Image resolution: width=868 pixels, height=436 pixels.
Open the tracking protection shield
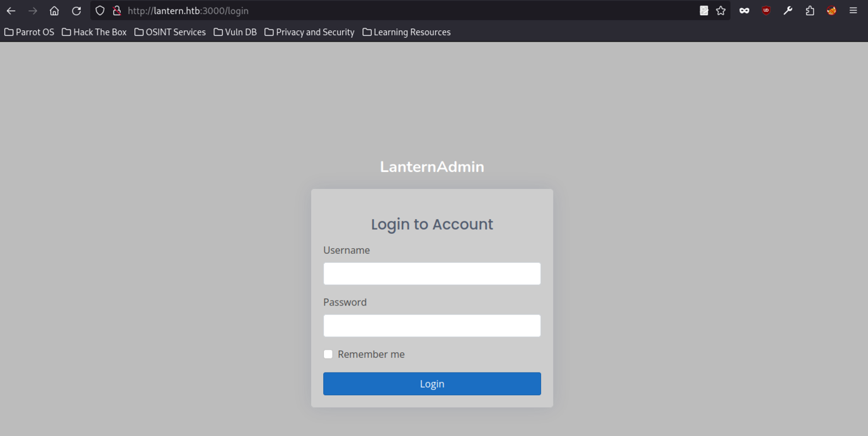[x=100, y=11]
